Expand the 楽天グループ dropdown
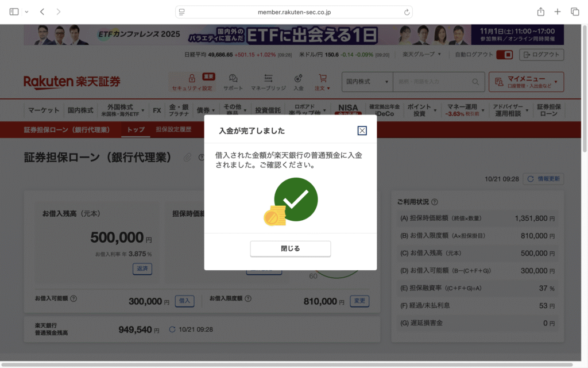 click(x=422, y=55)
